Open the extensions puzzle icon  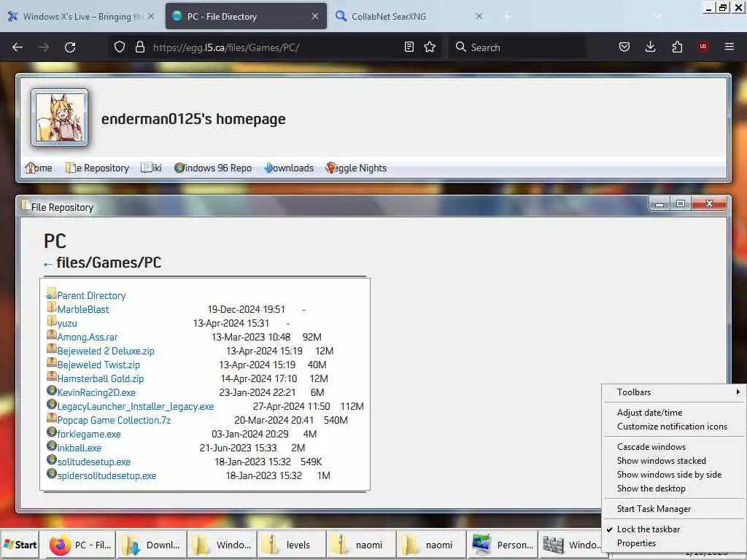point(677,47)
